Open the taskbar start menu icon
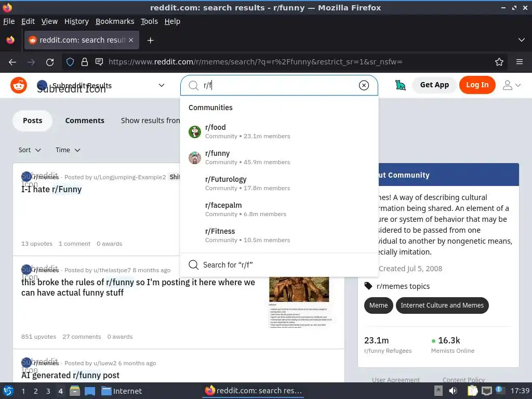 point(8,391)
